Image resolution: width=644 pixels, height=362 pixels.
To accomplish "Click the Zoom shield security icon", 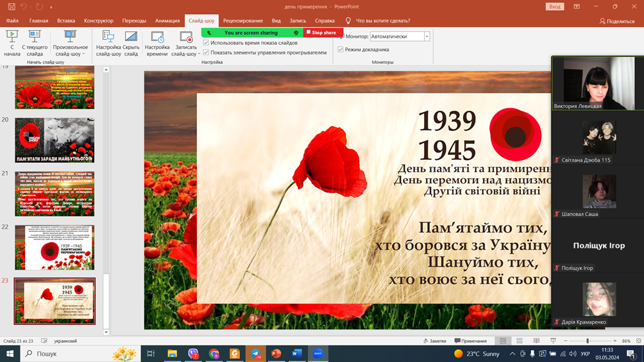I will (x=296, y=33).
